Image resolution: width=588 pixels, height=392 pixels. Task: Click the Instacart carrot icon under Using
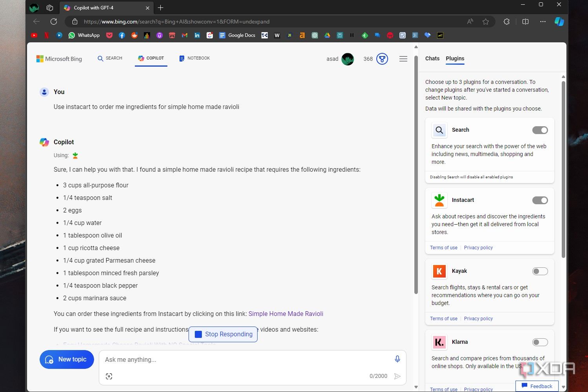75,155
